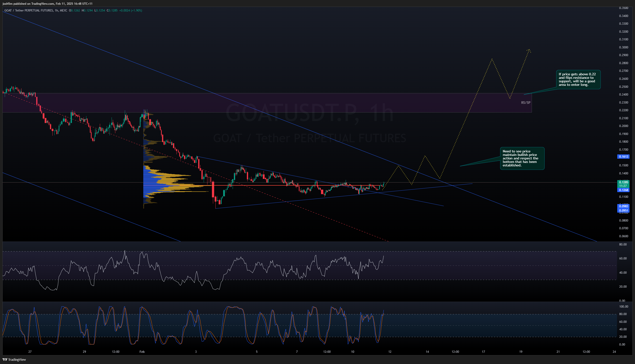The width and height of the screenshot is (635, 364).
Task: Click the '19' date label on the time axis
Action: click(x=521, y=352)
